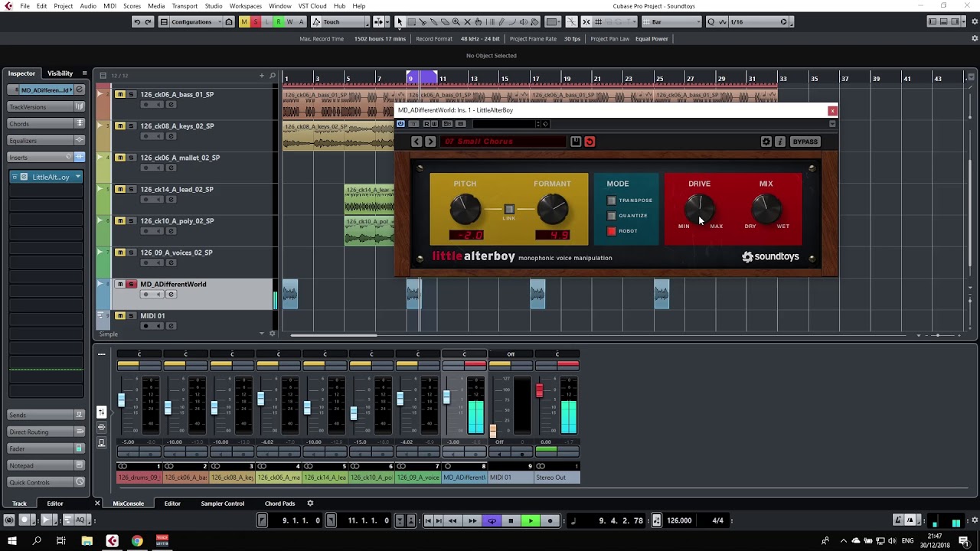Open MixConsole tab settings gear
This screenshot has height=551, width=980.
310,504
